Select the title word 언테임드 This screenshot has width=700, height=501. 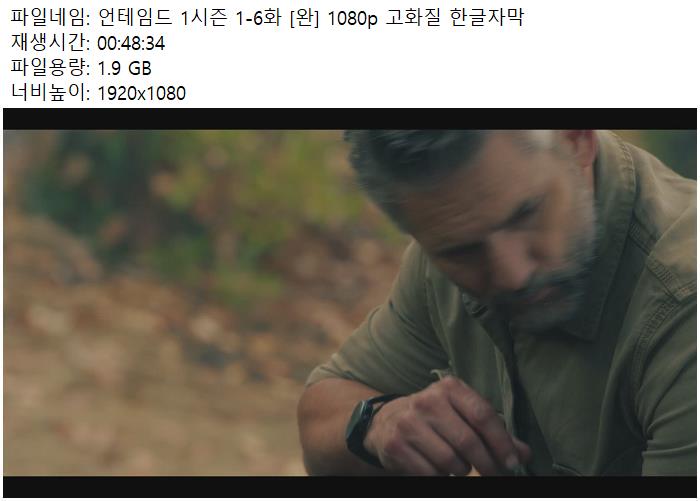135,18
